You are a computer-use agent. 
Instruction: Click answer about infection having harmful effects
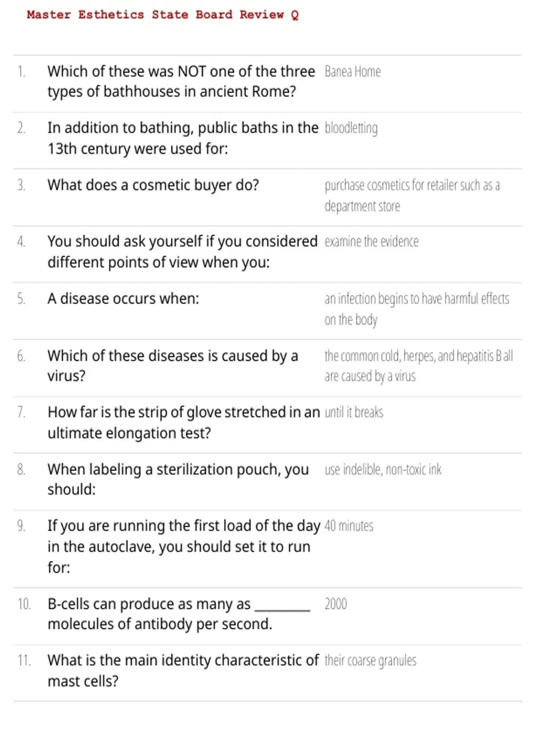click(x=417, y=309)
